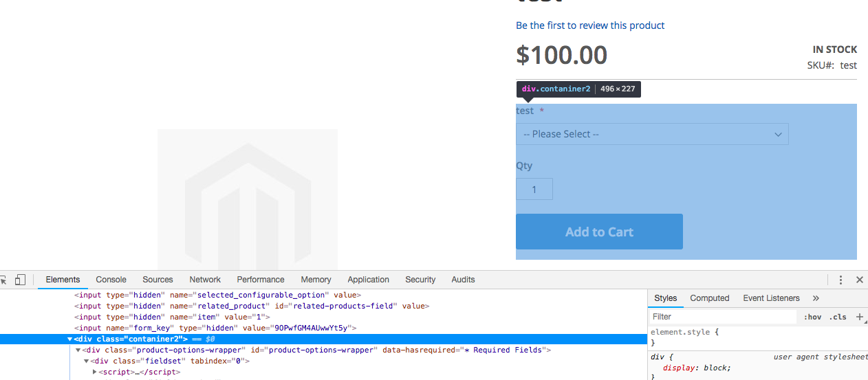The height and width of the screenshot is (380, 868).
Task: Click the $100.00 price text
Action: coord(562,55)
